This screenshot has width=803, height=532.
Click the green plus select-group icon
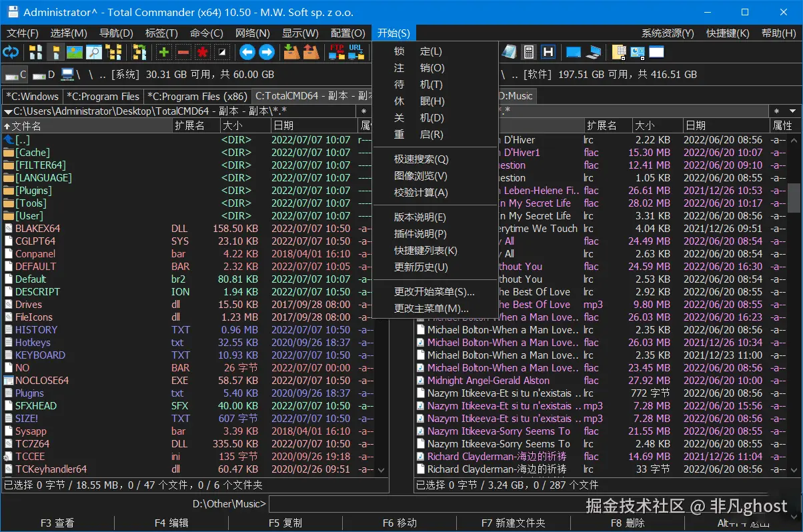(x=164, y=52)
